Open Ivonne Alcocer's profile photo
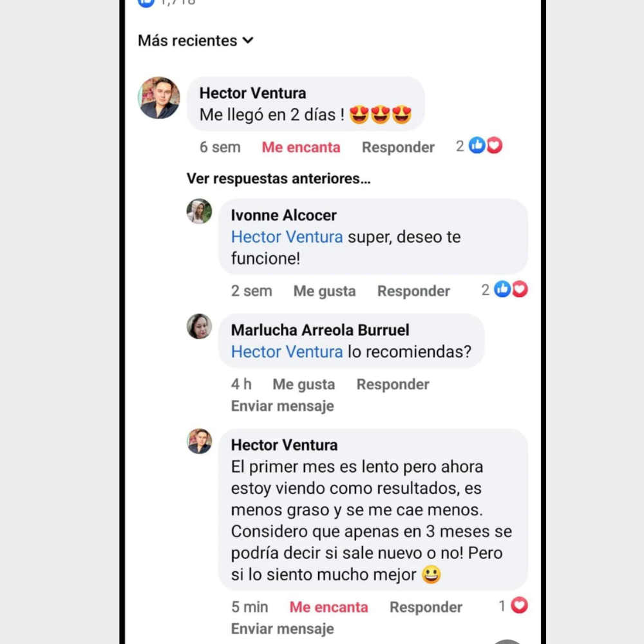Screen dimensions: 644x644 pos(199,211)
